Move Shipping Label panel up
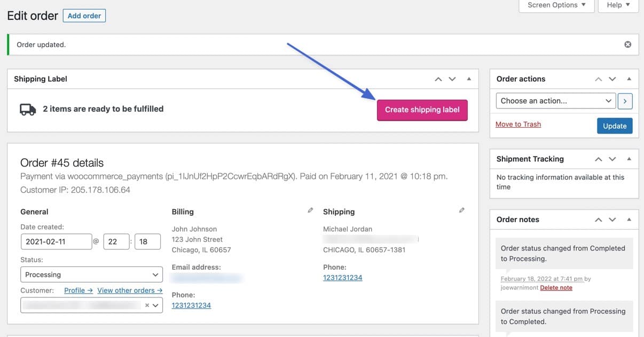The image size is (644, 337). click(x=438, y=79)
